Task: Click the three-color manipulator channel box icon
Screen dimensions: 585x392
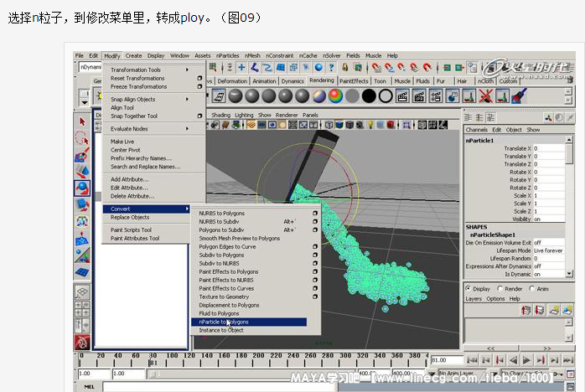Action: pyautogui.click(x=548, y=118)
